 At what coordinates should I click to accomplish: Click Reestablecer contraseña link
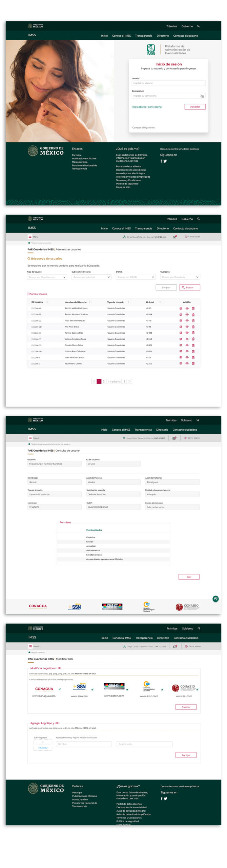pos(146,107)
